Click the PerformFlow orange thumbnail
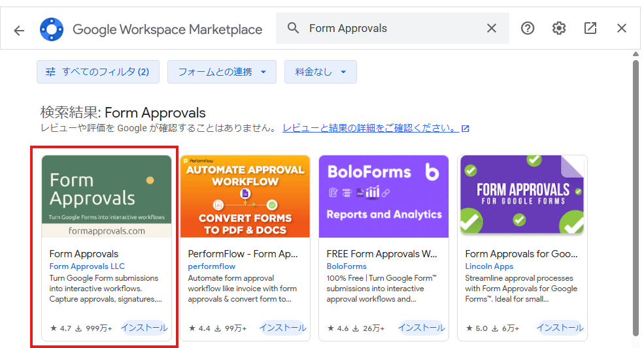Viewport: 644px width, 348px height. tap(245, 196)
